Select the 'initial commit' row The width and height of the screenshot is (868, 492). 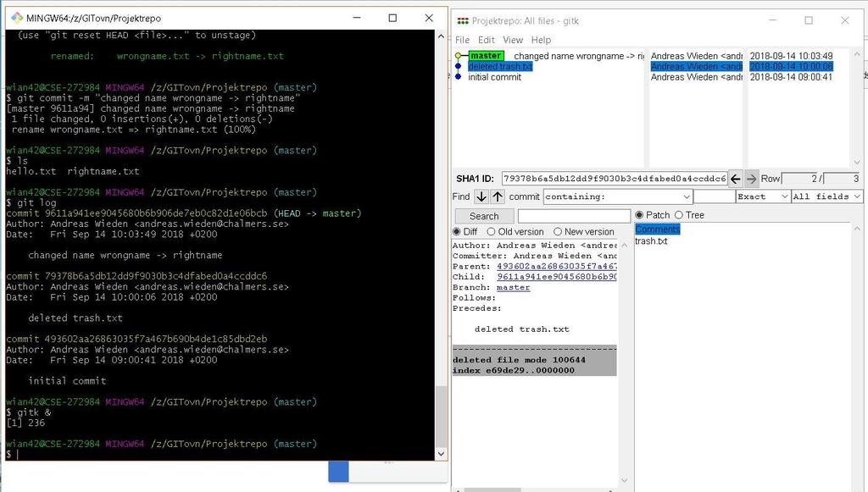(494, 77)
